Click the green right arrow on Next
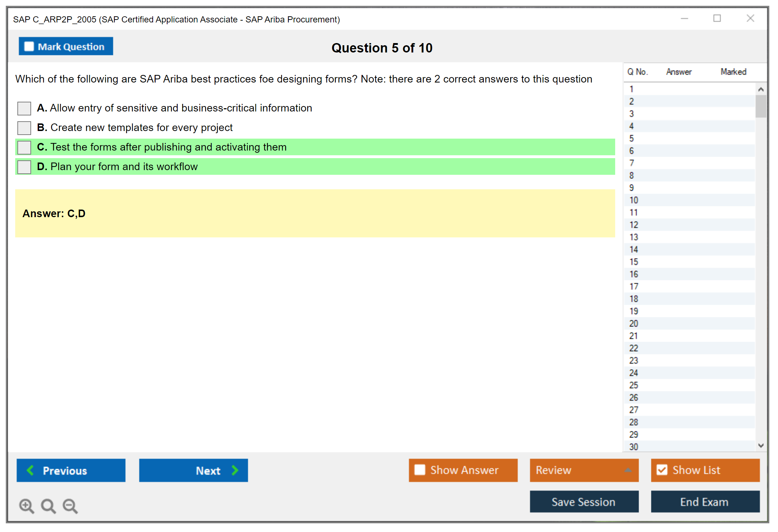Screen dimensions: 778x532 (235, 470)
